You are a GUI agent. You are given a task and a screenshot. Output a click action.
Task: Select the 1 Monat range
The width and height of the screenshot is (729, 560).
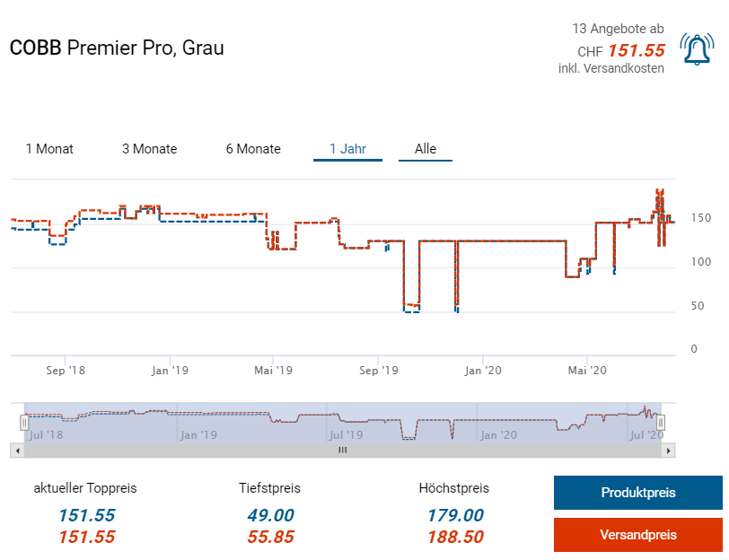tap(49, 149)
